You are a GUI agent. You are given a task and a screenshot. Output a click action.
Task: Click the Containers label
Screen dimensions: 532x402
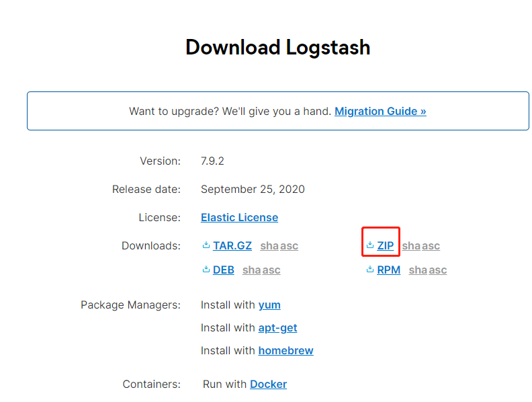point(152,384)
